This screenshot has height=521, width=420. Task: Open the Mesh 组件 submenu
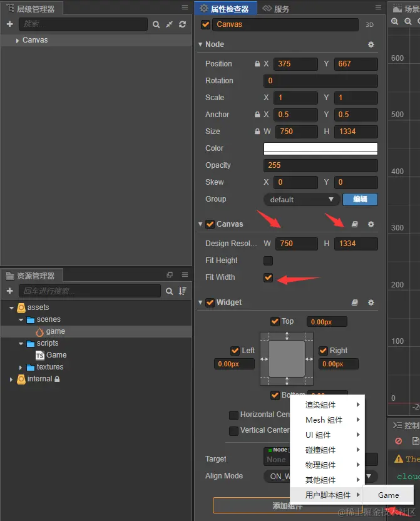coord(327,420)
